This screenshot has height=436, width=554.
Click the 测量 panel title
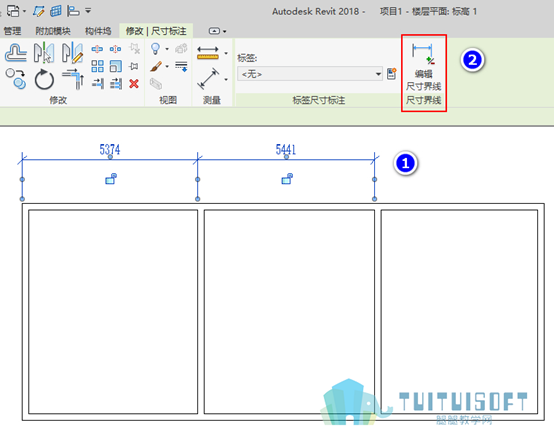pyautogui.click(x=212, y=100)
